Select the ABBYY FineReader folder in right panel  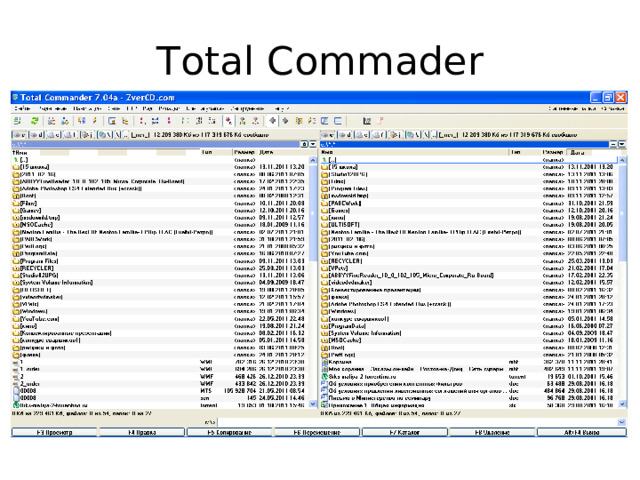pos(469,276)
